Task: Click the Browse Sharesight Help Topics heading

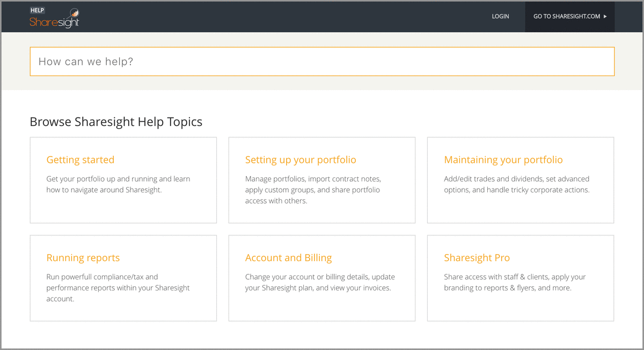Action: point(116,122)
